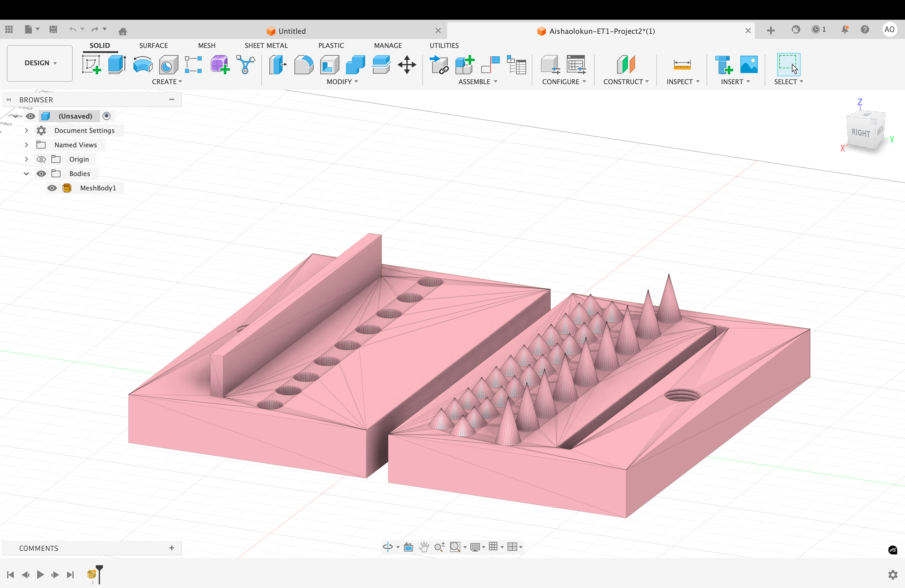
Task: Toggle visibility of the Bodies folder
Action: point(41,173)
